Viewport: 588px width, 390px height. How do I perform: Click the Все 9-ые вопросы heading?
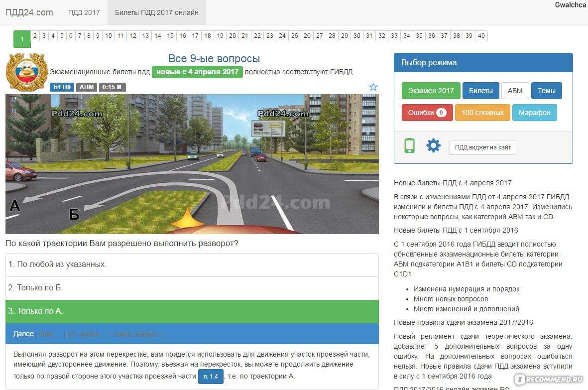pos(214,58)
